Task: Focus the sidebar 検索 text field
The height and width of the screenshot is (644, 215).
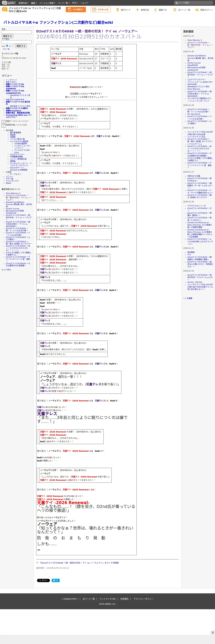Action: tap(17, 32)
